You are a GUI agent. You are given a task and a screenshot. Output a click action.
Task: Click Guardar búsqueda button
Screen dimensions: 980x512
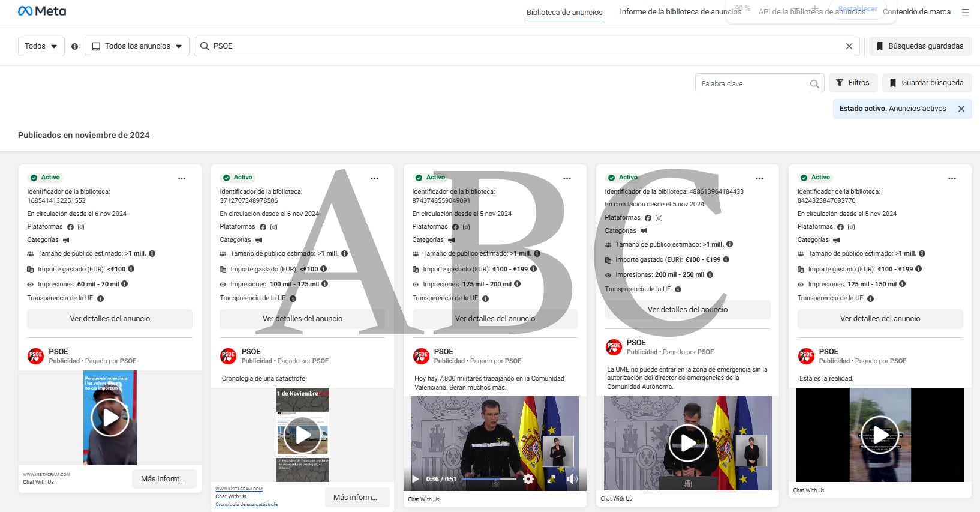927,83
